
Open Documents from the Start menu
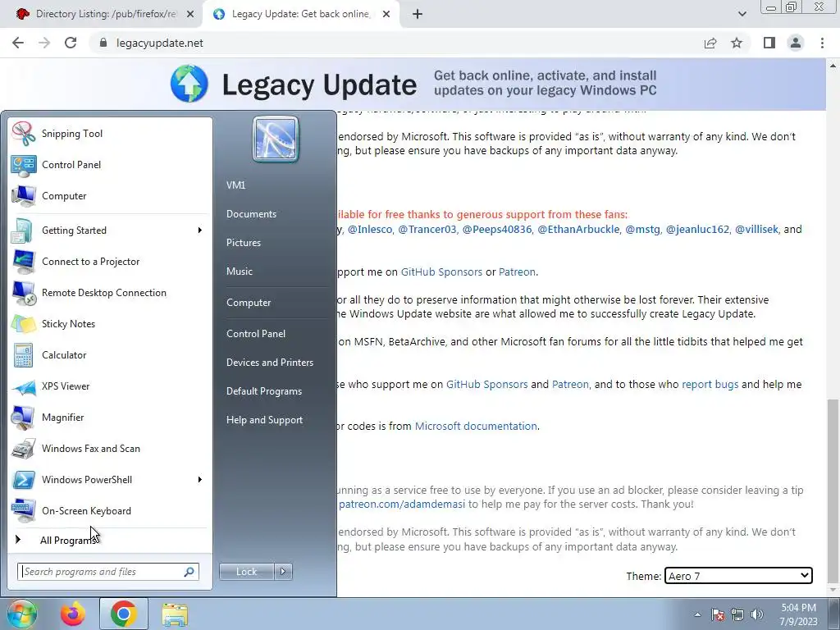pos(251,214)
